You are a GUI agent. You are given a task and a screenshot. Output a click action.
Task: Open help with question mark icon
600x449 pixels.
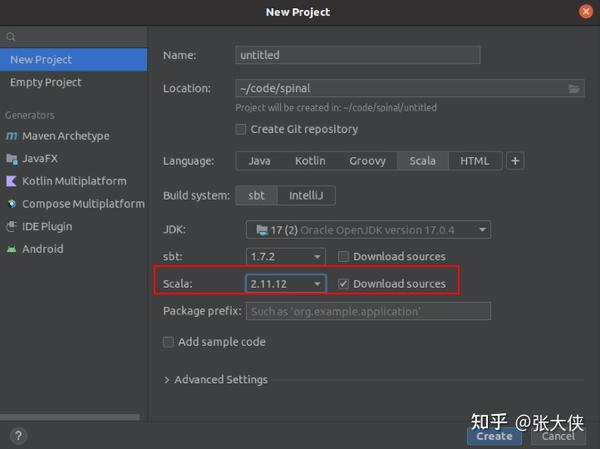coord(18,436)
